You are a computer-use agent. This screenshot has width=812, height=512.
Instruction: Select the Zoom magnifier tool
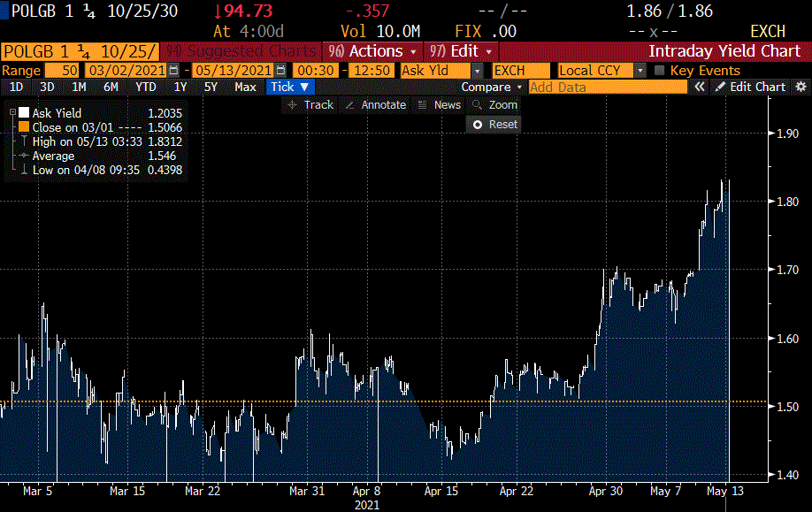[x=495, y=104]
